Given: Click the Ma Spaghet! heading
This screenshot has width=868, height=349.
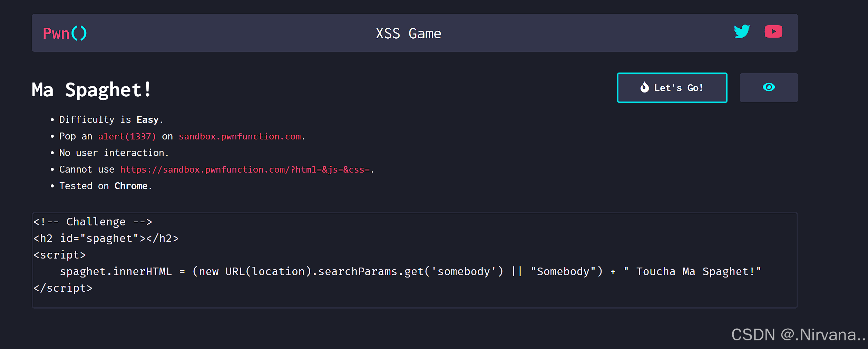Looking at the screenshot, I should click(91, 90).
